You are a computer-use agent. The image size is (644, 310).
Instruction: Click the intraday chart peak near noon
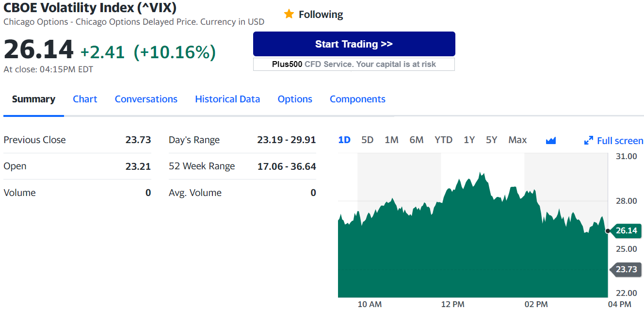point(481,173)
